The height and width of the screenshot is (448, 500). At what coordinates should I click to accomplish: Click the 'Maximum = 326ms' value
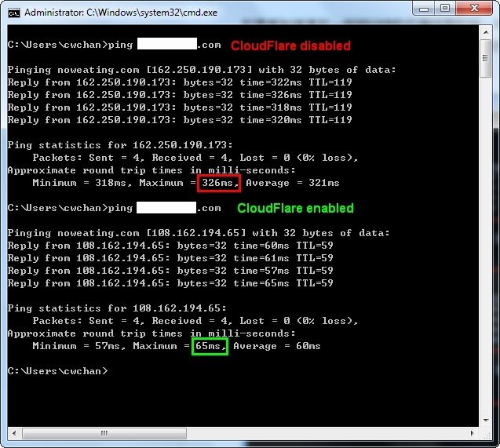coord(189,183)
